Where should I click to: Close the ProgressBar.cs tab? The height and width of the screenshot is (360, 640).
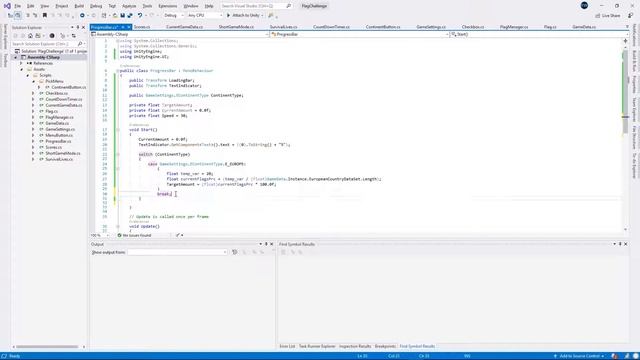point(128,27)
